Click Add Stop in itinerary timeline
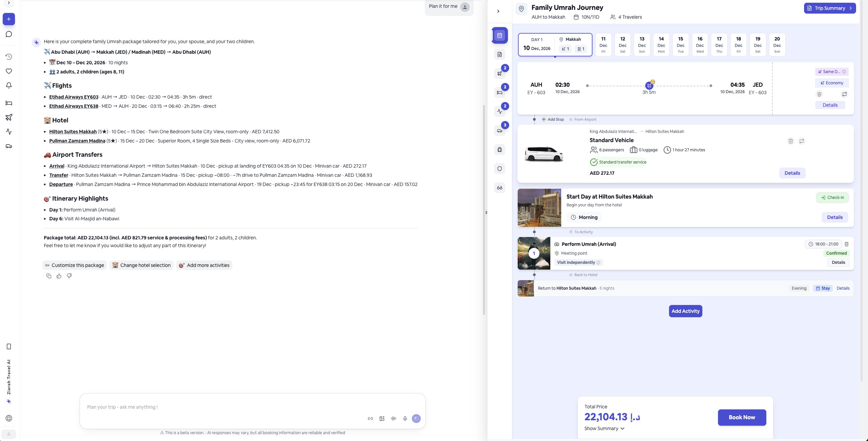868x441 pixels. [553, 119]
